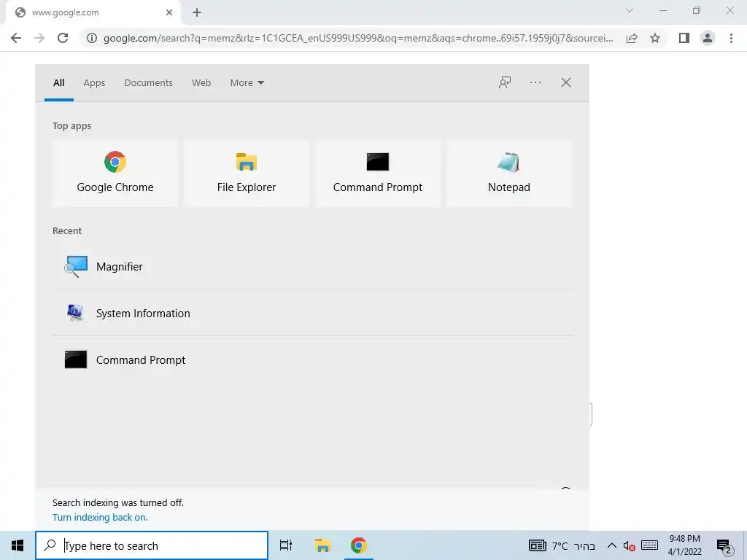Click the Type here to search box
Image resolution: width=747 pixels, height=560 pixels.
pos(152,545)
